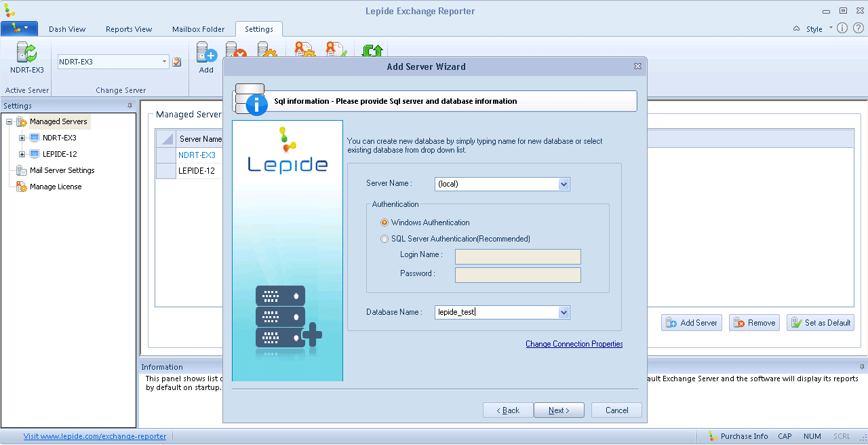Click the Login Name input field
This screenshot has width=868, height=445.
click(518, 256)
